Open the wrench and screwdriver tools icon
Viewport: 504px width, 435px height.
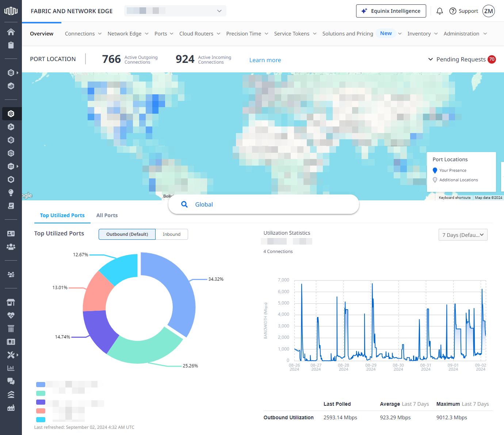(11, 355)
